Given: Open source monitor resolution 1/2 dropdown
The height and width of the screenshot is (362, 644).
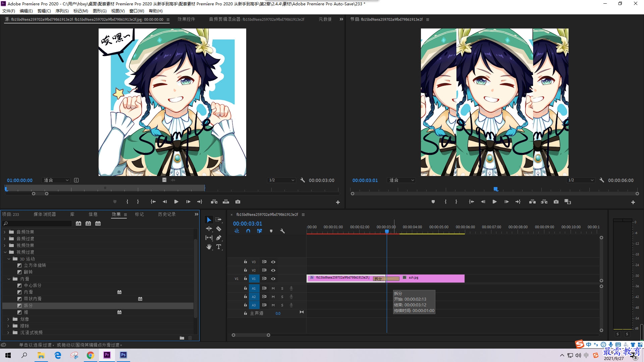Looking at the screenshot, I should click(x=281, y=180).
